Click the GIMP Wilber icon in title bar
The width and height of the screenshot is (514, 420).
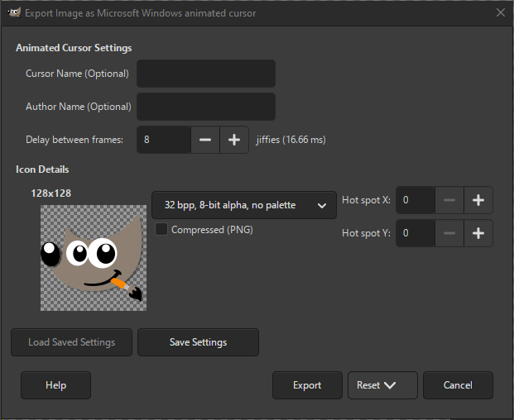click(14, 12)
